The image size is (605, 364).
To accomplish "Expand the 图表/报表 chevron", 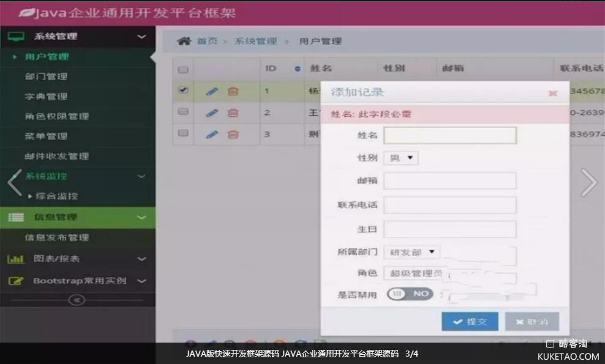I will click(x=141, y=259).
